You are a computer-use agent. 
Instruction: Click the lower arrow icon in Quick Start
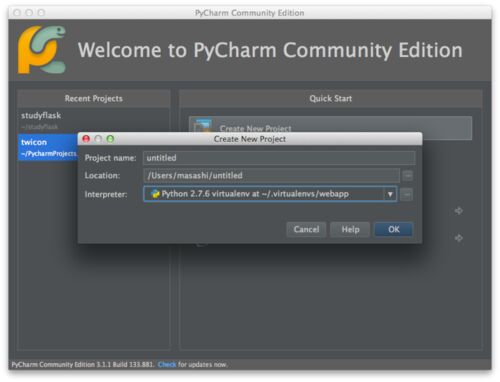tap(459, 238)
